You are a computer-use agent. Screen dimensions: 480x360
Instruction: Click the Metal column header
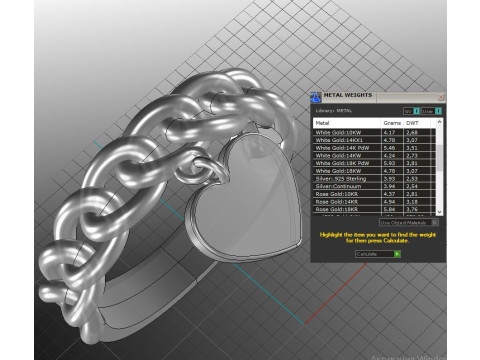tap(347, 123)
